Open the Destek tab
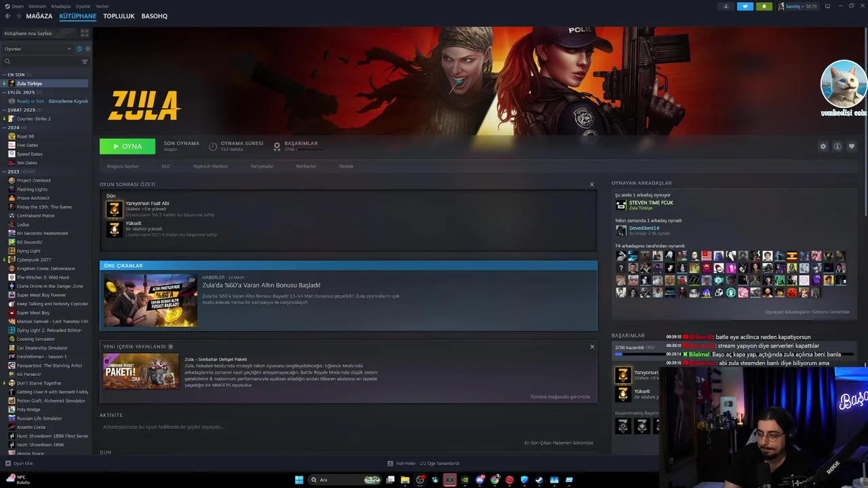 pyautogui.click(x=347, y=166)
